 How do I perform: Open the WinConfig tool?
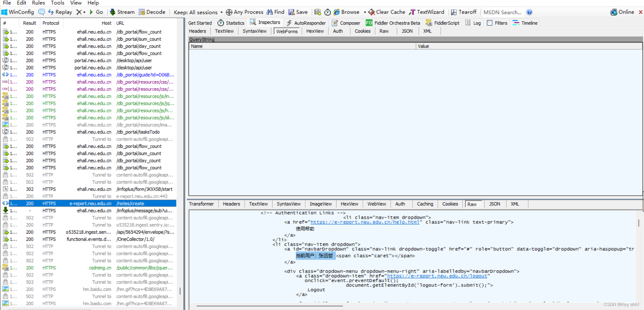[18, 12]
